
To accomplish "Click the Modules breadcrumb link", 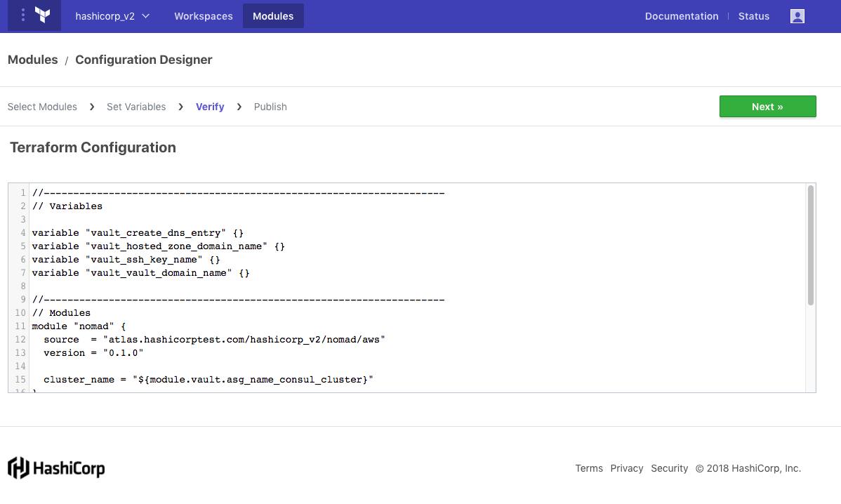I will click(33, 60).
